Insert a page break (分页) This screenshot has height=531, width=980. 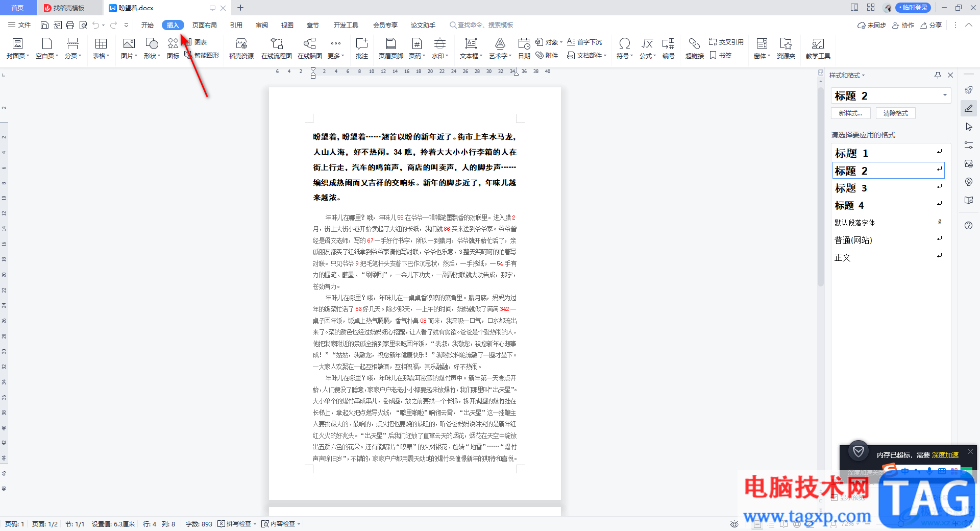[x=73, y=49]
